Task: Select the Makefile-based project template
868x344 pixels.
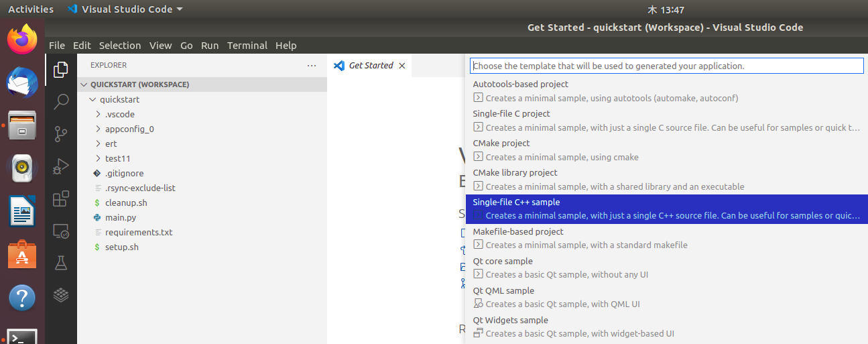Action: (x=666, y=239)
